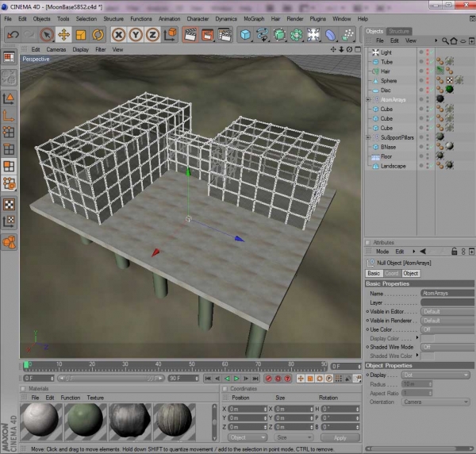Render to Picture Viewer
The width and height of the screenshot is (476, 454).
tap(207, 35)
